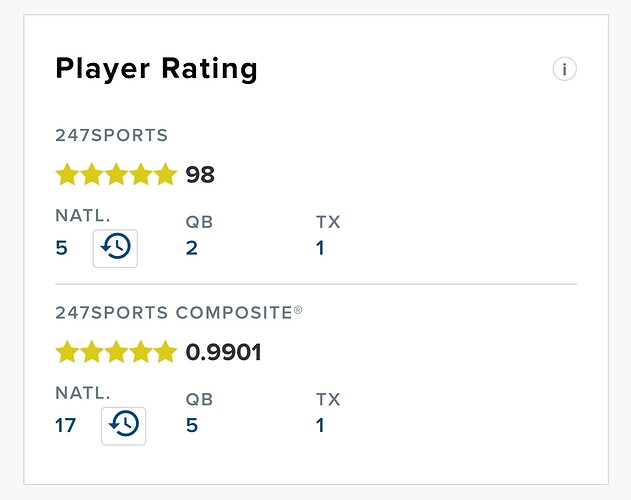Select 247Sports QB rank 2
The height and width of the screenshot is (500, 631).
(192, 247)
